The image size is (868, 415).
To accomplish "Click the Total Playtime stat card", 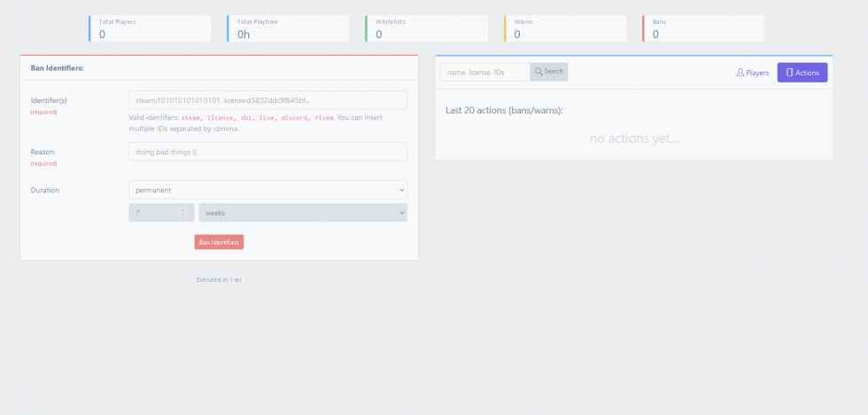I will pos(288,28).
